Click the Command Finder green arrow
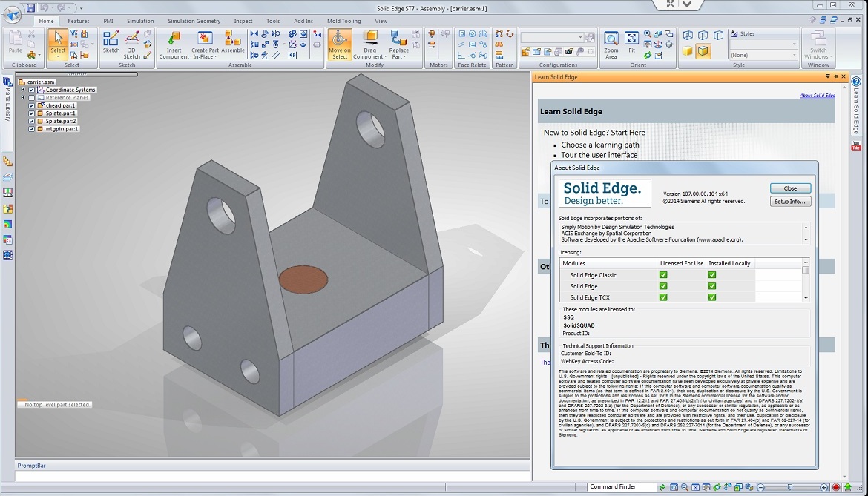This screenshot has width=868, height=496. tap(662, 487)
